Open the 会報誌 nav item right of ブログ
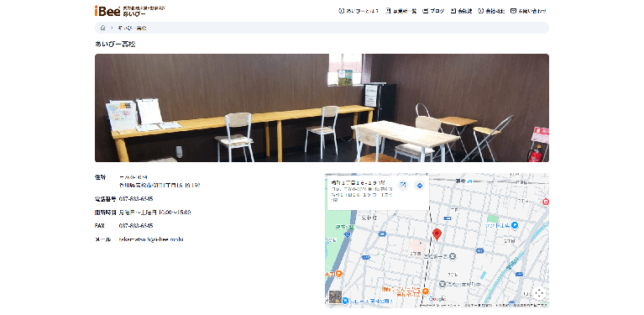 click(461, 11)
